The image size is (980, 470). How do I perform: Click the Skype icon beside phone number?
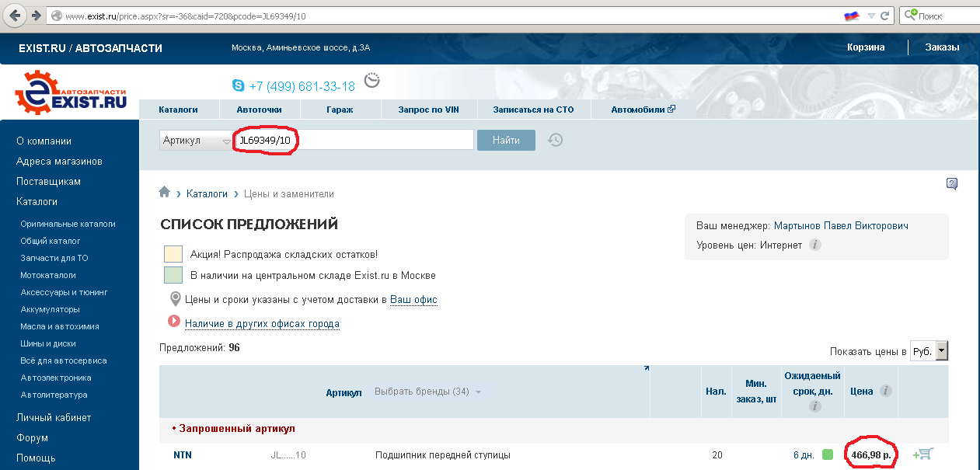239,85
